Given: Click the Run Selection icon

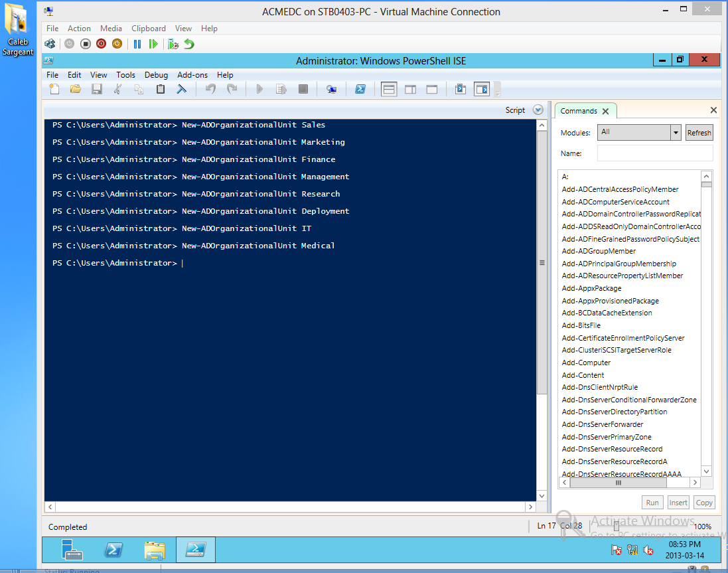Looking at the screenshot, I should 281,89.
